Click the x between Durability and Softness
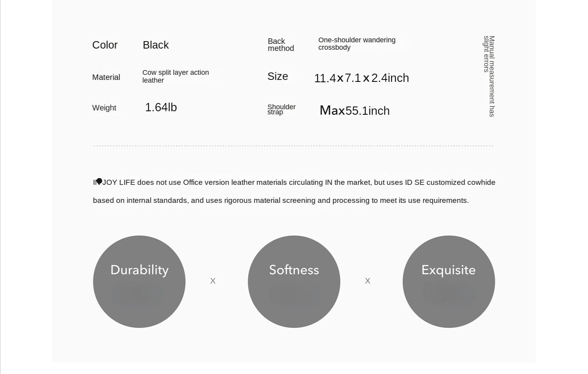Screen dimensions: 588x374 [x=213, y=281]
